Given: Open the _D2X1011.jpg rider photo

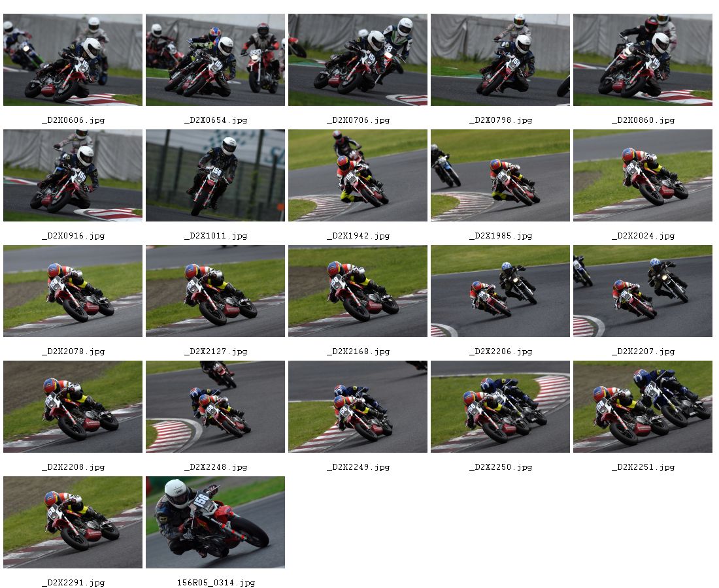Looking at the screenshot, I should pyautogui.click(x=215, y=176).
